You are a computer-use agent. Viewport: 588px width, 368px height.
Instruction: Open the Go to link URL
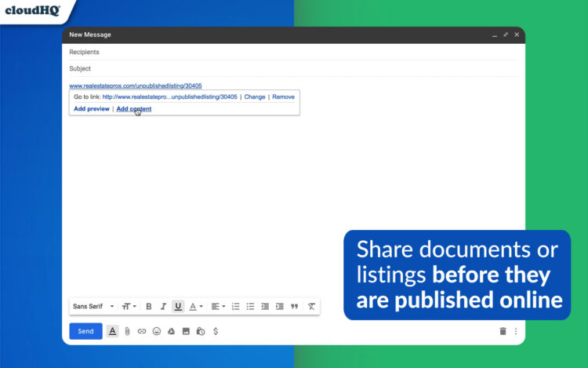(x=170, y=97)
